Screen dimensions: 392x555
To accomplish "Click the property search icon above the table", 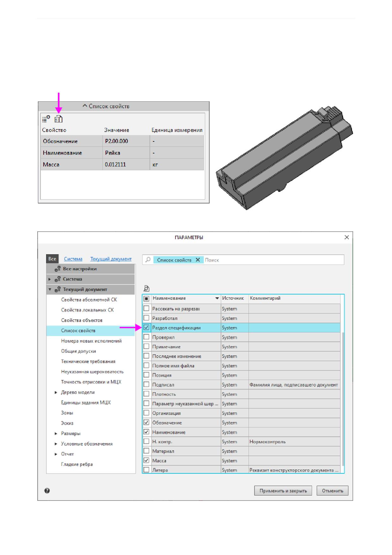I will (x=146, y=288).
